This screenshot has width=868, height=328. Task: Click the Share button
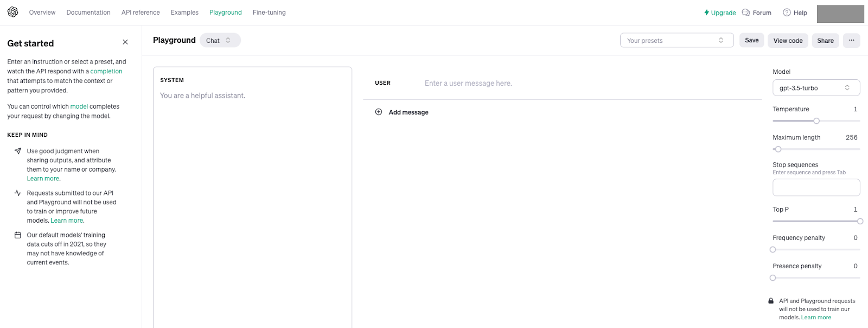(x=825, y=40)
